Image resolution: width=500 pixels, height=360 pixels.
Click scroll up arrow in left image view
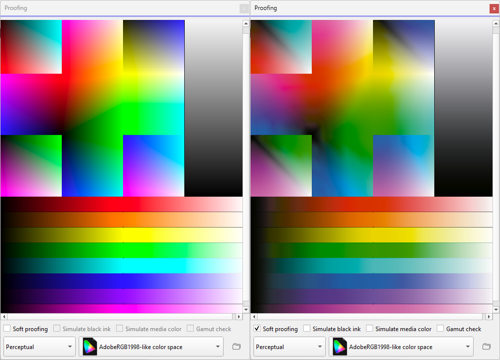pos(246,23)
